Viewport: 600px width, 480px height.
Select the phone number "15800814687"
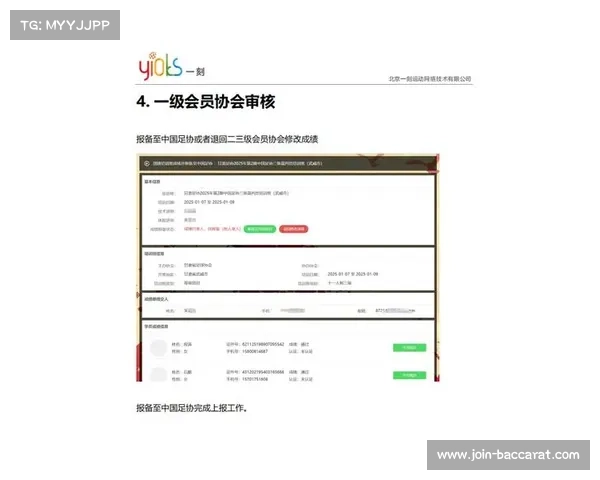255,351
